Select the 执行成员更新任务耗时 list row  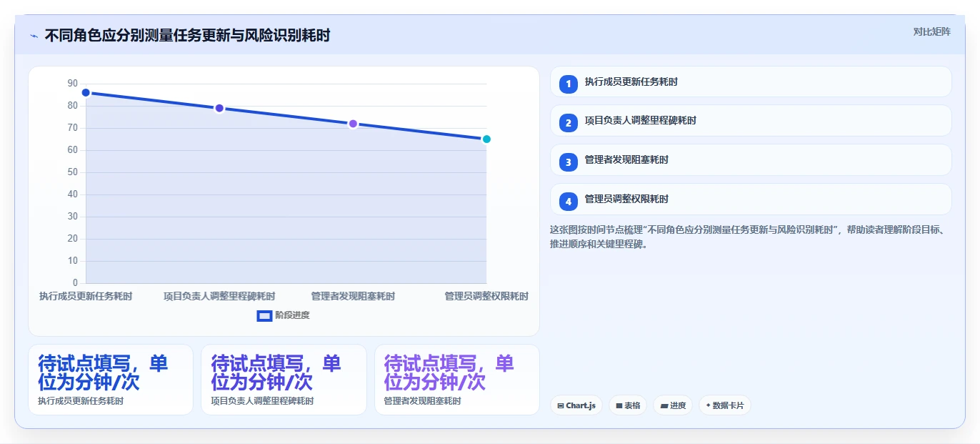[x=751, y=82]
